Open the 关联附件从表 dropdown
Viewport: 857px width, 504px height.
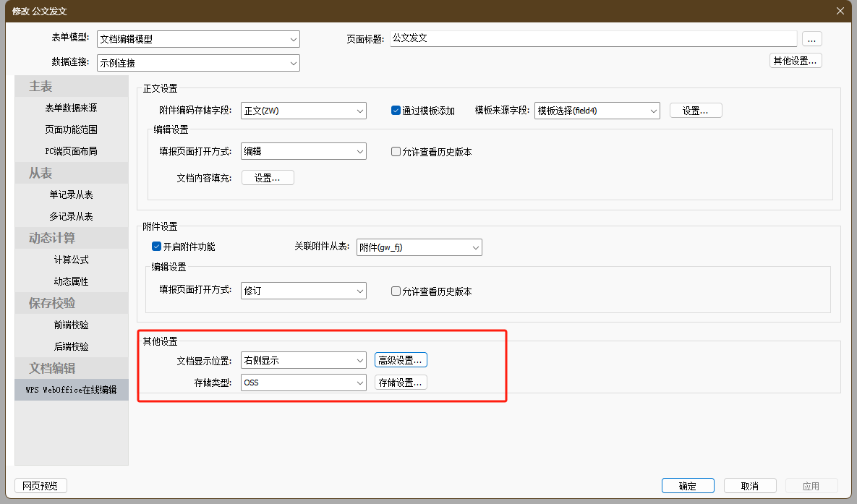[x=419, y=247]
